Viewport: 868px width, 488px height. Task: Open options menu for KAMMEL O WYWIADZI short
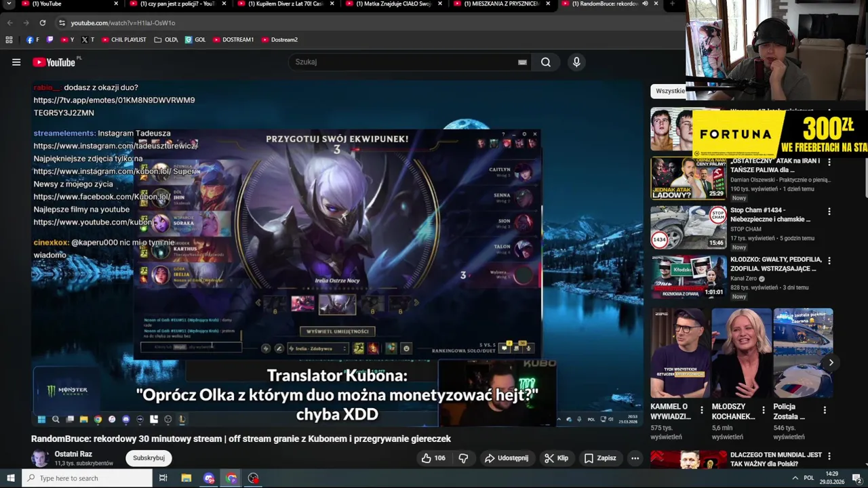(x=702, y=410)
